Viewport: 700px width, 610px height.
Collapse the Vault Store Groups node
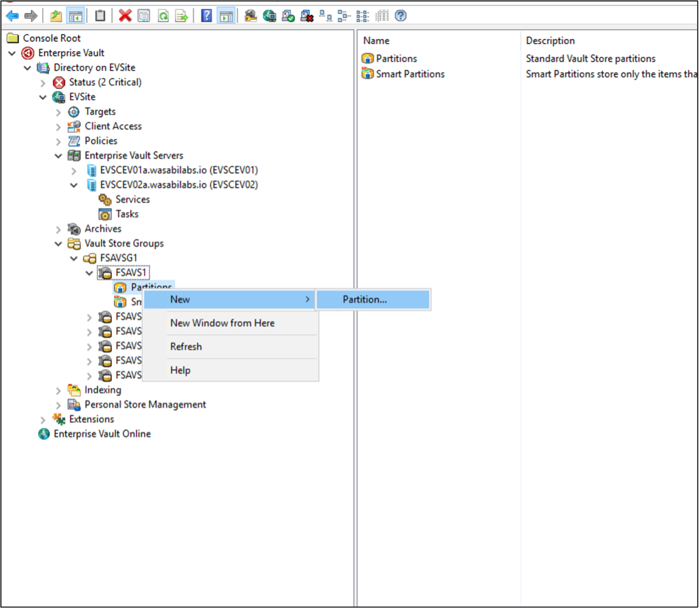pyautogui.click(x=58, y=244)
